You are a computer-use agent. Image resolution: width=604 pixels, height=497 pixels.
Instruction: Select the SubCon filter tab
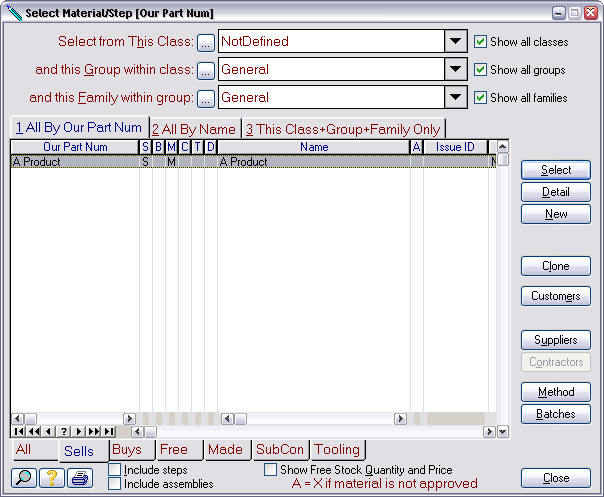280,450
